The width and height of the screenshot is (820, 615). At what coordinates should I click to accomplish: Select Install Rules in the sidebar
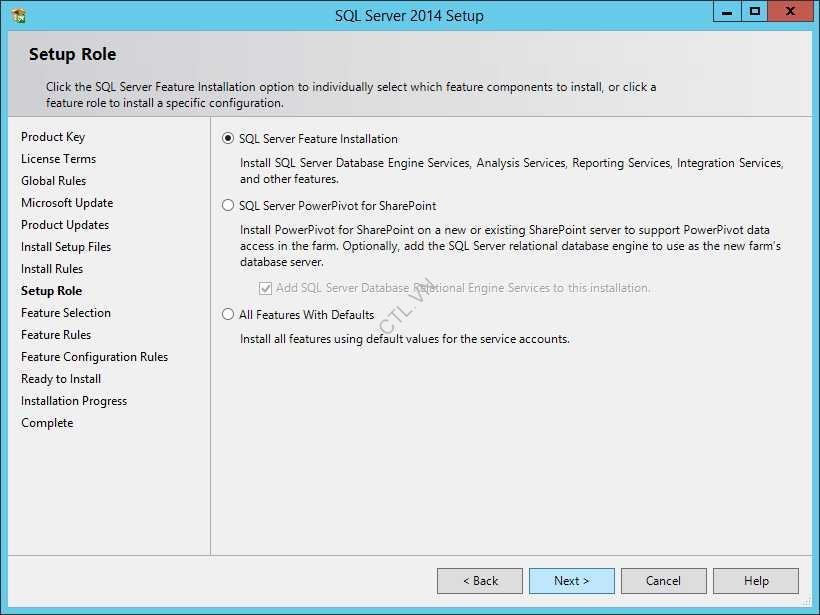pos(51,268)
